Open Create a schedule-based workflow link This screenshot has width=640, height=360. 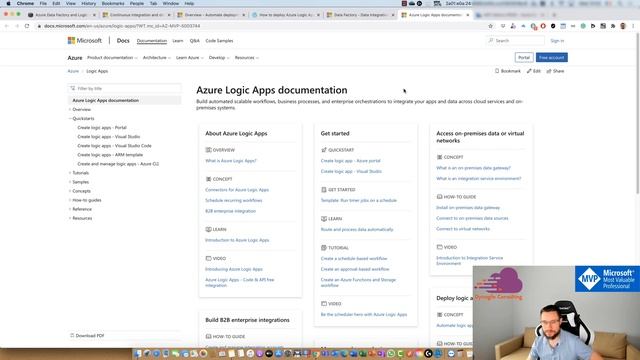click(354, 258)
